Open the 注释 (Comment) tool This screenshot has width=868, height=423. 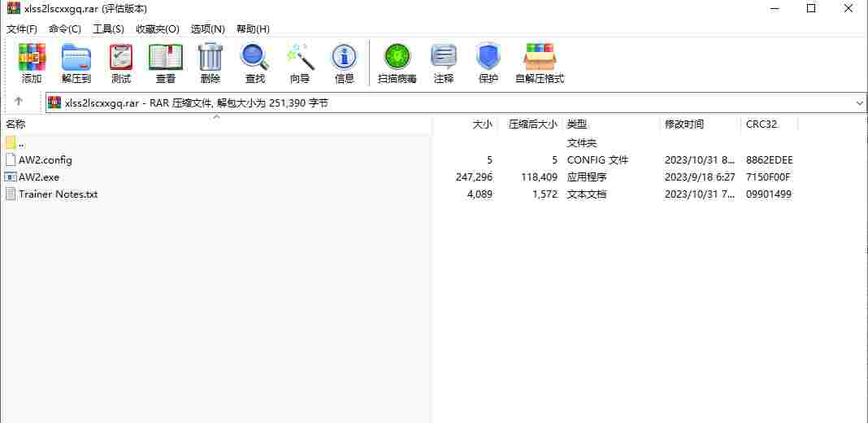[444, 57]
